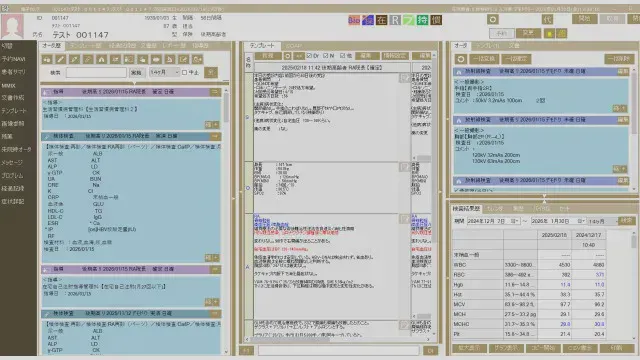The width and height of the screenshot is (640, 360).
Task: Open the SOAP tab in center panel
Action: (293, 46)
